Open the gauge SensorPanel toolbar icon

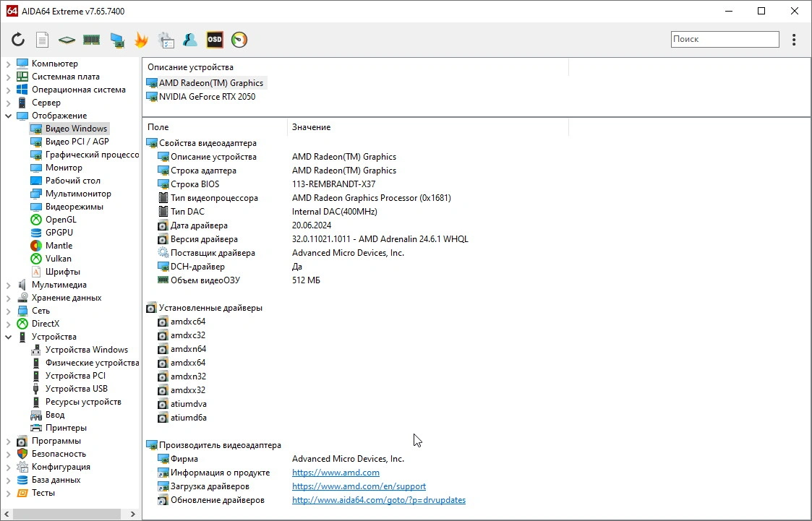pyautogui.click(x=239, y=40)
